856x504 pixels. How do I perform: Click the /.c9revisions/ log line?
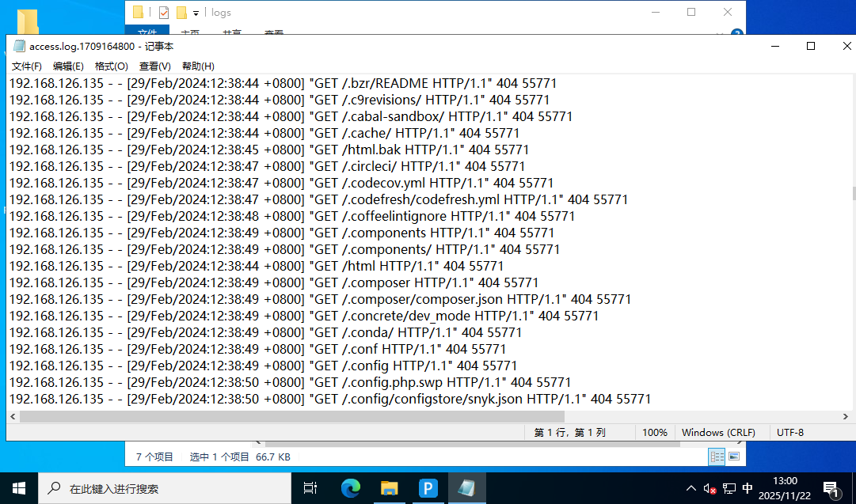pyautogui.click(x=279, y=100)
